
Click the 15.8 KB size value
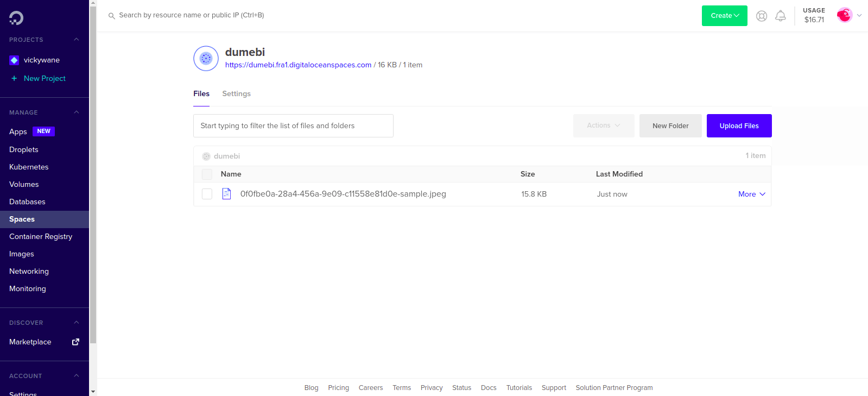[x=534, y=194]
